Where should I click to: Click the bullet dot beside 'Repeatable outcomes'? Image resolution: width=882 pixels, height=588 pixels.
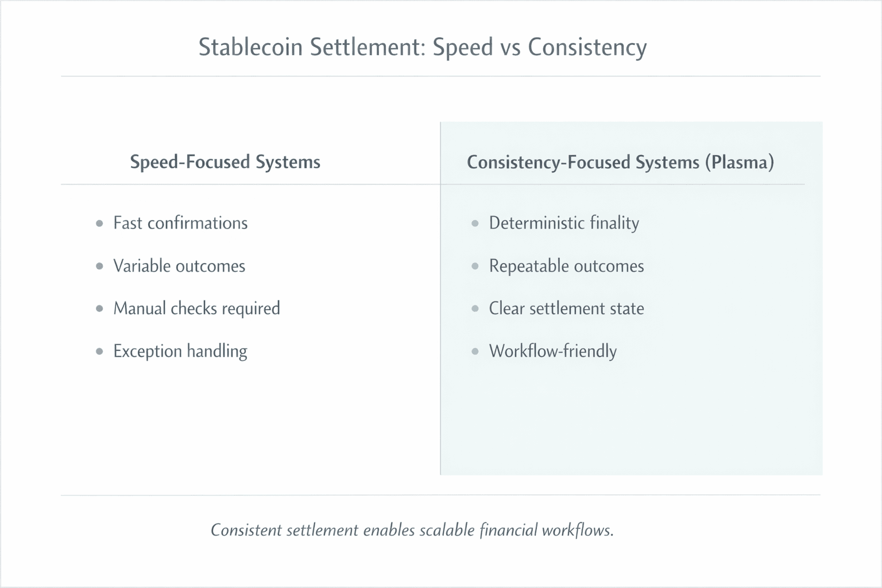click(x=475, y=266)
